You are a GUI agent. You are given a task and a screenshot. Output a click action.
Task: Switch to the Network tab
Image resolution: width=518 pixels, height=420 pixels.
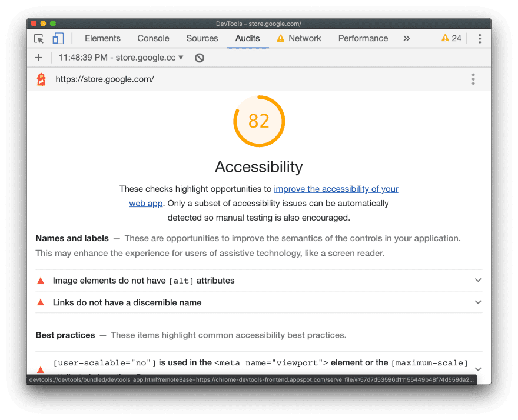pyautogui.click(x=305, y=38)
